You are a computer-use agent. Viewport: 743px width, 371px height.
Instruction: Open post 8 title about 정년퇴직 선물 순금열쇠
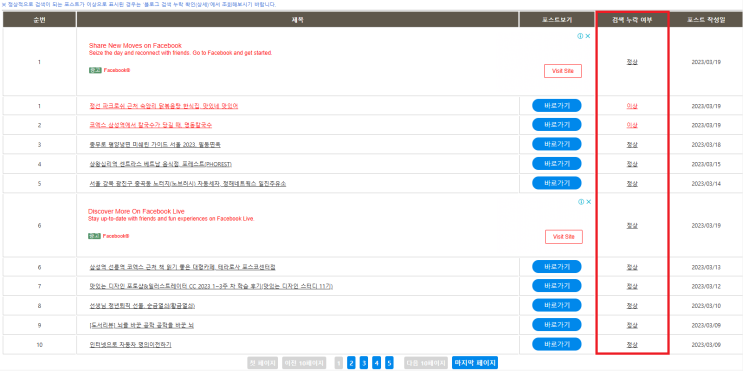coord(142,306)
